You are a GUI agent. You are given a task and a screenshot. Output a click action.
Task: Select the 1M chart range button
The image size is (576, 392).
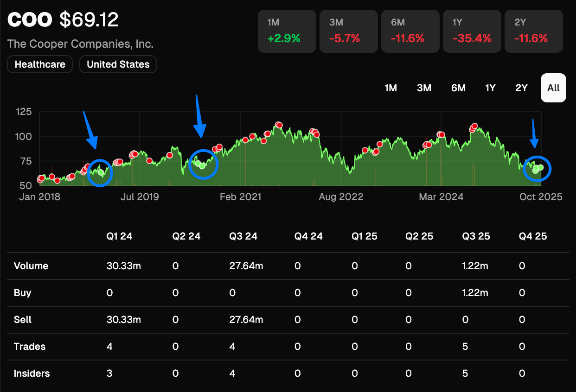[x=391, y=88]
